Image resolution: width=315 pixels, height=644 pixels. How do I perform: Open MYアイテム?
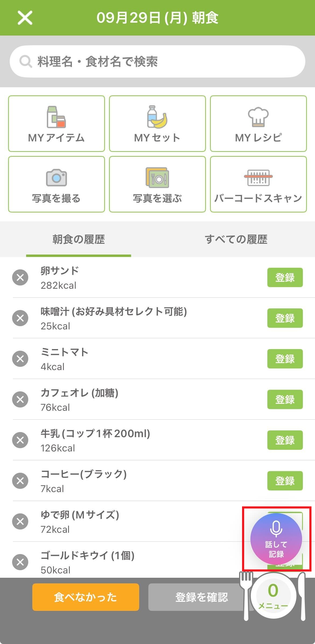coord(57,124)
